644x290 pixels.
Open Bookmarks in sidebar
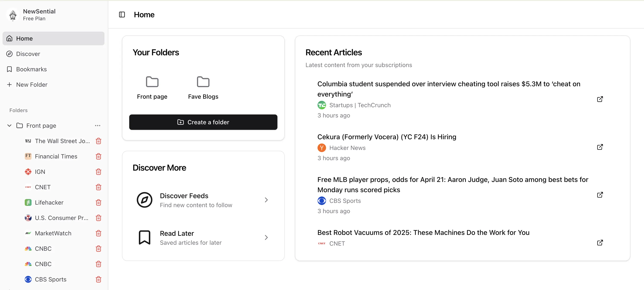(54, 69)
